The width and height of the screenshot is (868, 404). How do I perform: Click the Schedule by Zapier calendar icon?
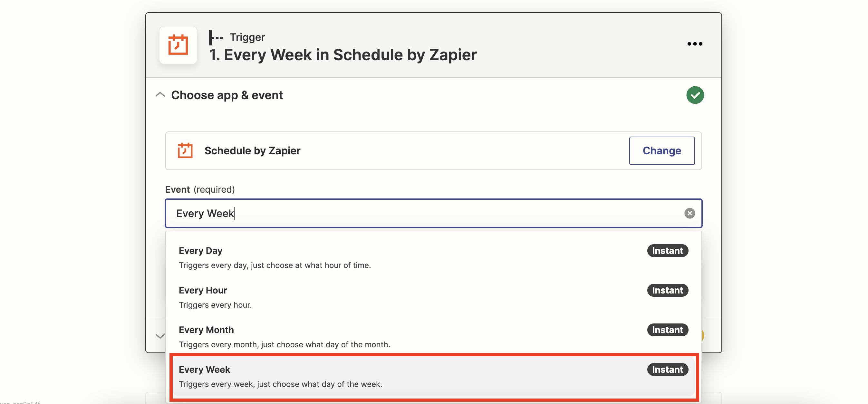(185, 150)
